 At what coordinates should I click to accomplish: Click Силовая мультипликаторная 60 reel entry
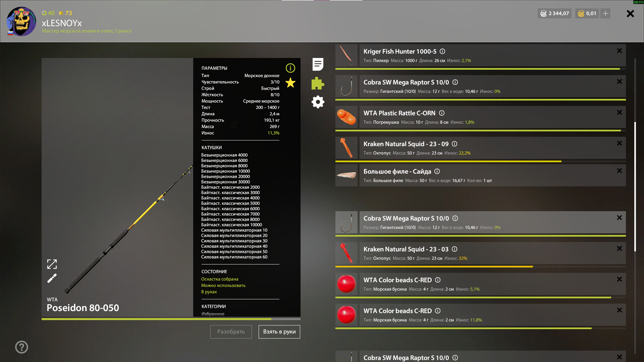point(234,257)
